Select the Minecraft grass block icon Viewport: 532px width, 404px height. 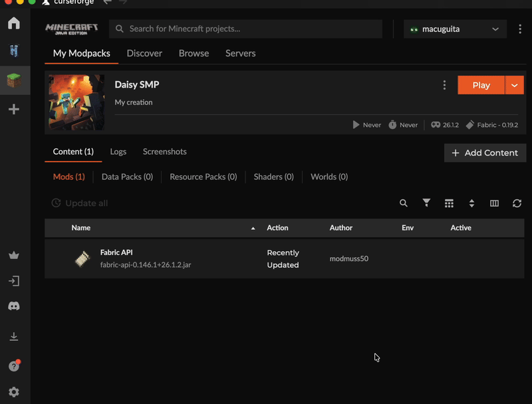(x=14, y=80)
